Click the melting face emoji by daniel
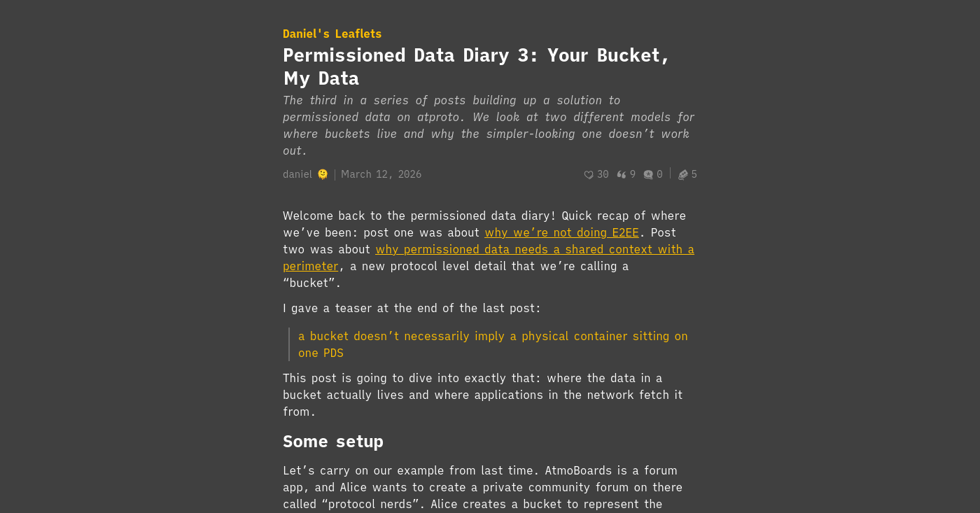The width and height of the screenshot is (980, 513). click(323, 174)
